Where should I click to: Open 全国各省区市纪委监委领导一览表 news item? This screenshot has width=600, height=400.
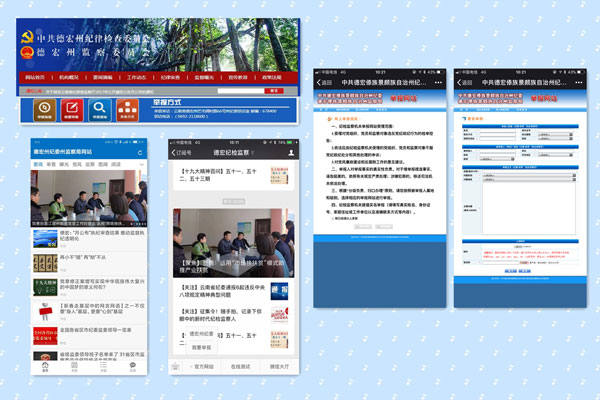click(89, 336)
